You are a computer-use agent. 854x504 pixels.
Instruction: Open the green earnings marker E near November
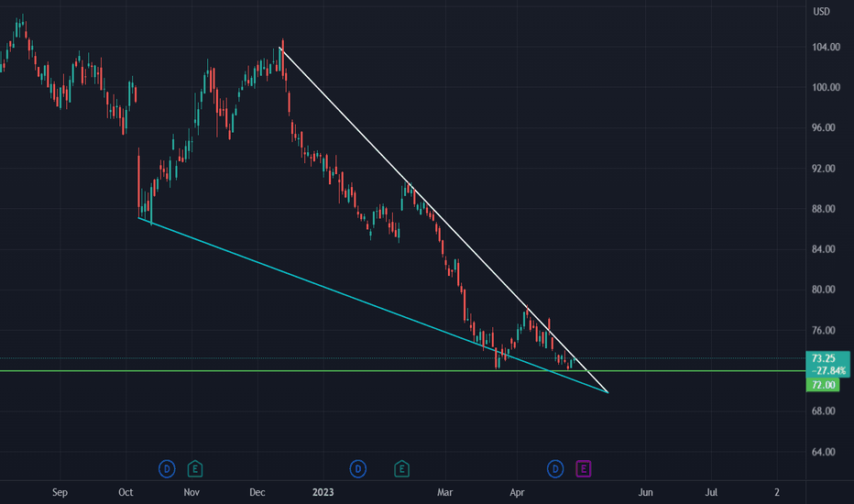pyautogui.click(x=195, y=468)
